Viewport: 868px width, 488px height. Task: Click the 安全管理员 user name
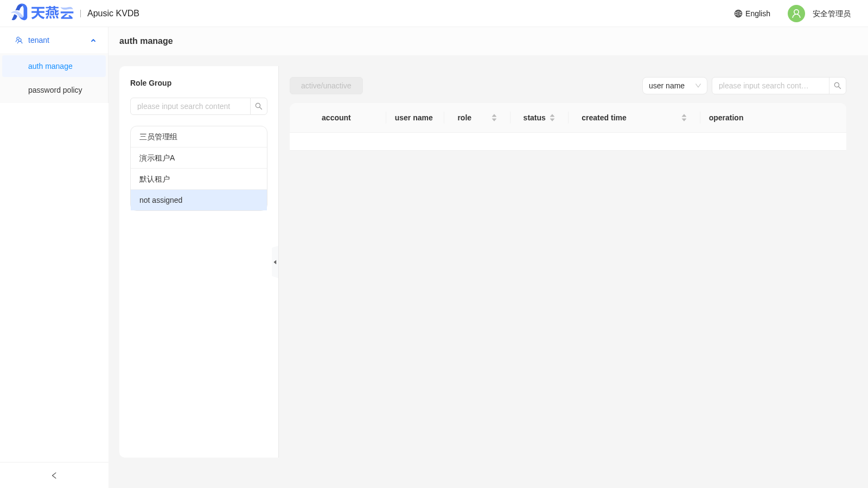(832, 14)
